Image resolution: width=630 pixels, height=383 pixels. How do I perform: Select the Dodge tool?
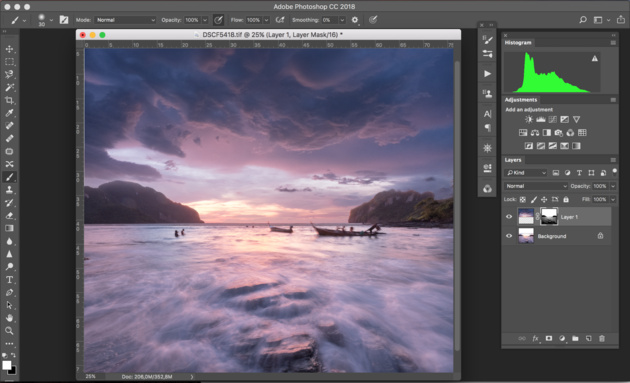click(x=9, y=266)
